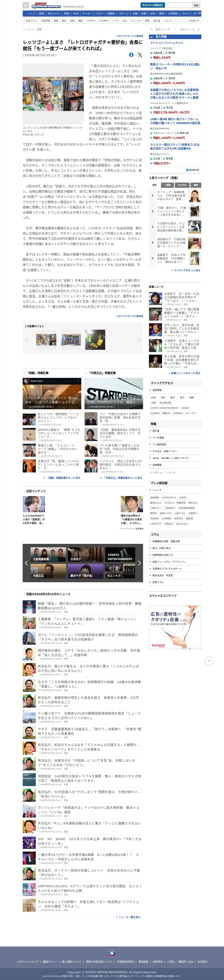The image size is (224, 980).
Task: Click the 検索 search button
Action: click(196, 5)
